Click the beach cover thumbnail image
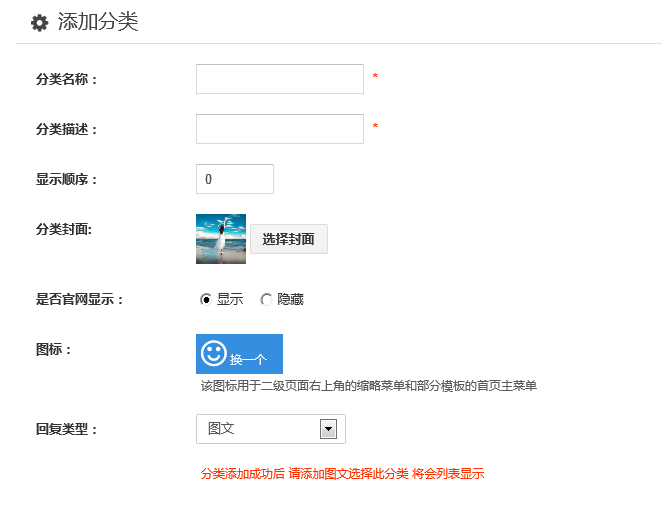The width and height of the screenshot is (662, 516). coord(221,239)
